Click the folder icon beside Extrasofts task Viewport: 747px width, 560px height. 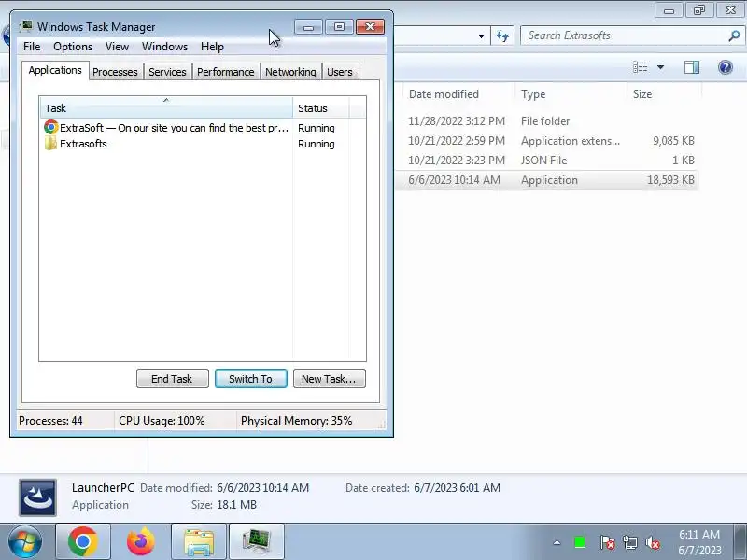pyautogui.click(x=50, y=144)
